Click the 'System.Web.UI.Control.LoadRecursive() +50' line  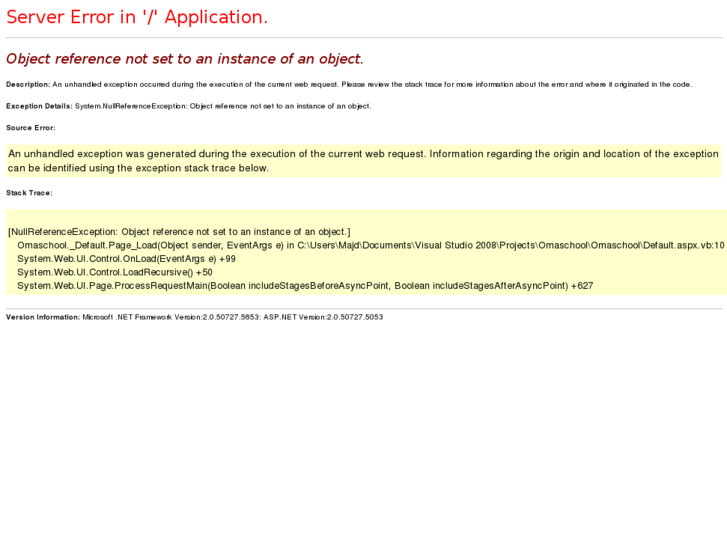point(115,272)
